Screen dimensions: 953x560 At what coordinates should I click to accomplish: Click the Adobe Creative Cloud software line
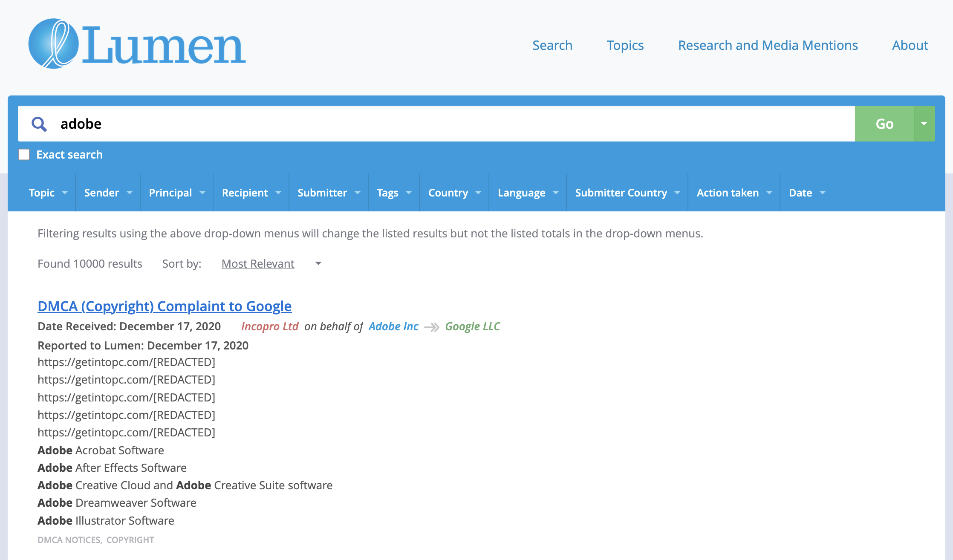click(x=185, y=485)
